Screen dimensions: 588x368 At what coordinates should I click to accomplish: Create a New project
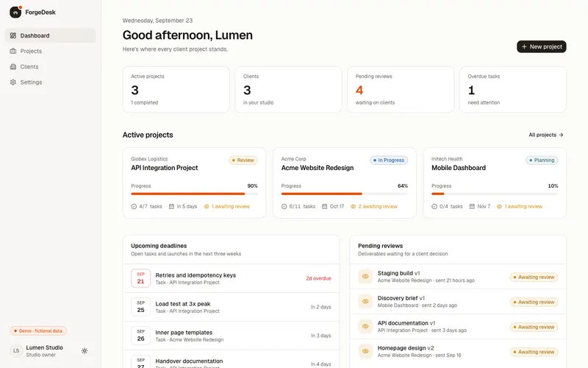542,46
